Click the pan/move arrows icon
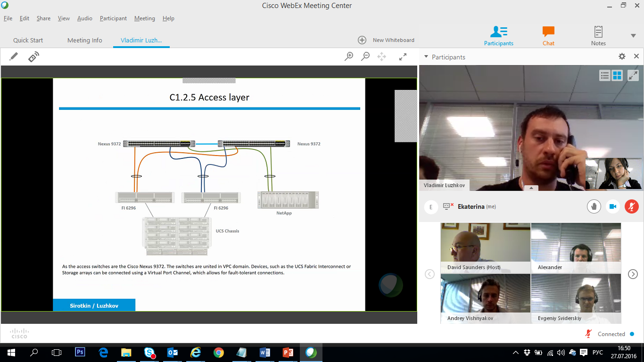644x362 pixels. pos(382,57)
